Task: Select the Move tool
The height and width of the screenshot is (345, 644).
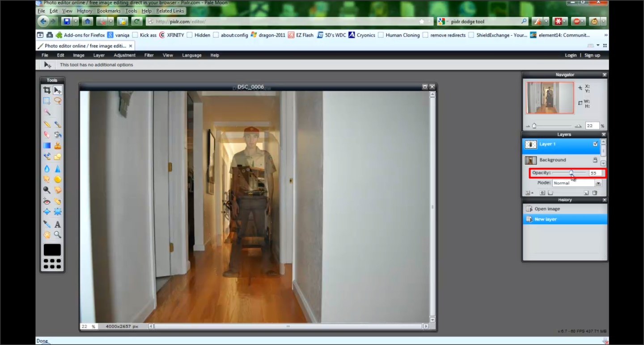Action: tap(58, 90)
